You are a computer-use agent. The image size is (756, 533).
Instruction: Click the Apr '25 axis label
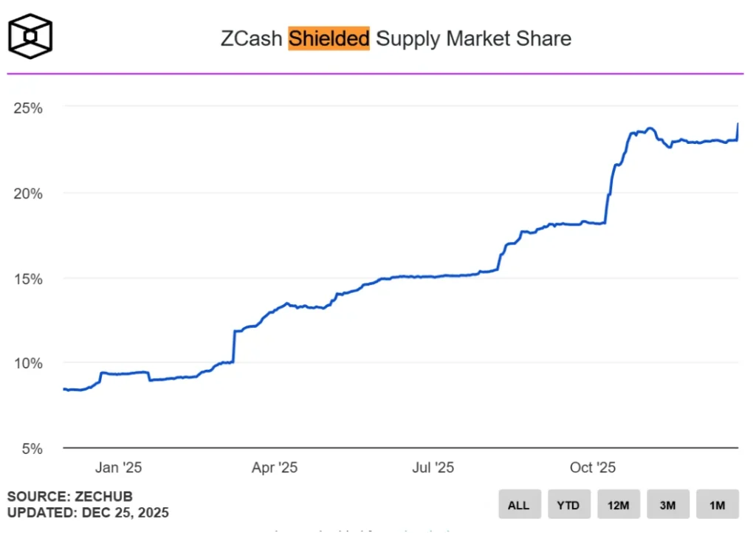point(275,467)
